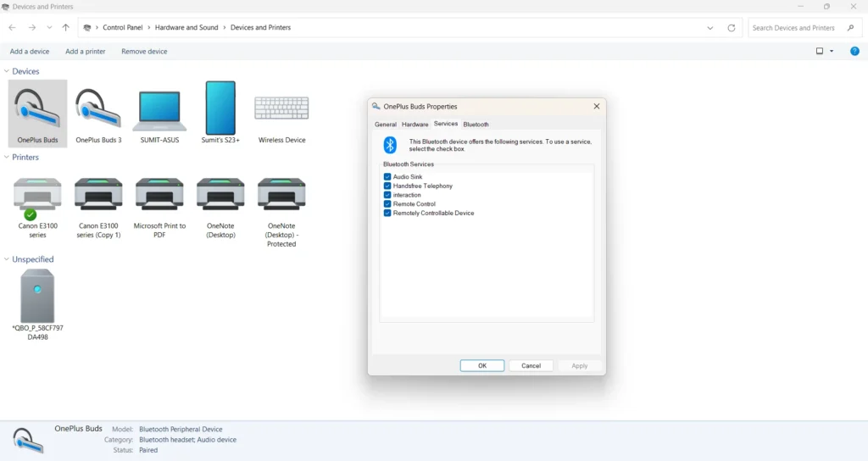Refresh the Devices and Printers view
The image size is (868, 461).
coord(732,28)
